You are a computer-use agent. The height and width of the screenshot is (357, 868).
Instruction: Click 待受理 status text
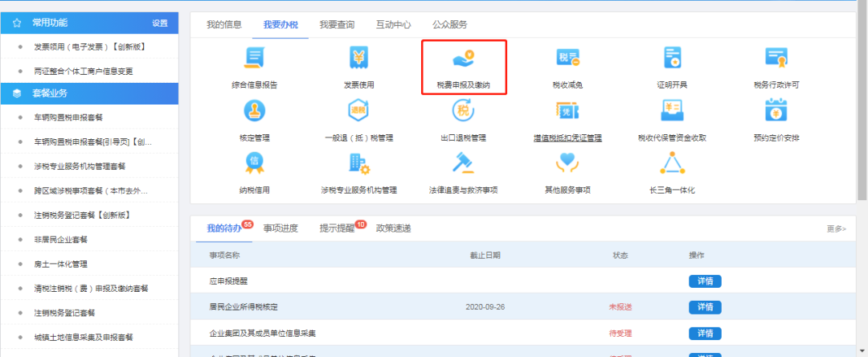click(x=620, y=334)
